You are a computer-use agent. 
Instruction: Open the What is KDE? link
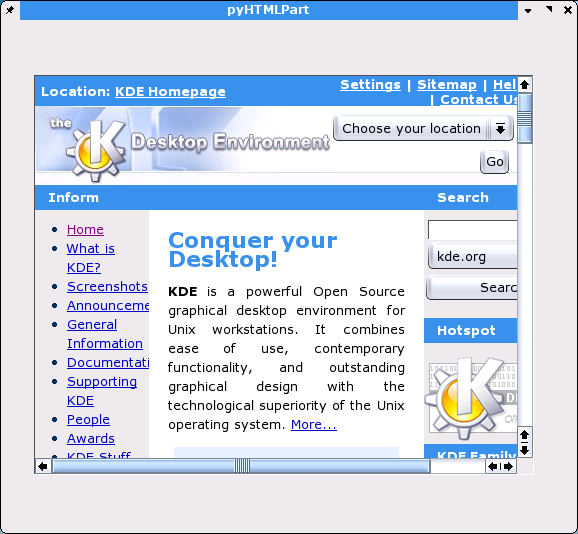[91, 258]
